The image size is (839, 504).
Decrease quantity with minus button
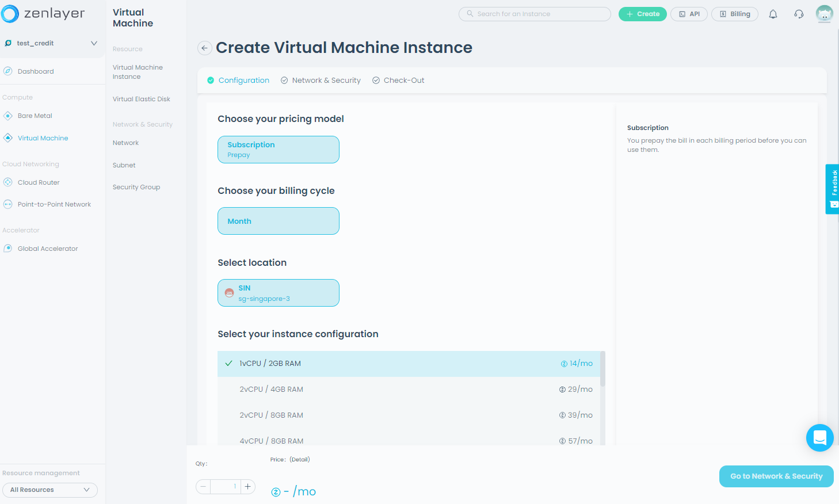203,487
